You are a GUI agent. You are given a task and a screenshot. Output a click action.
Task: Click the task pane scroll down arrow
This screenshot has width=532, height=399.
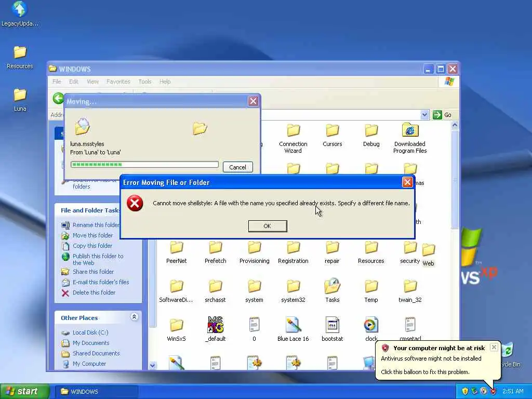coord(153,365)
